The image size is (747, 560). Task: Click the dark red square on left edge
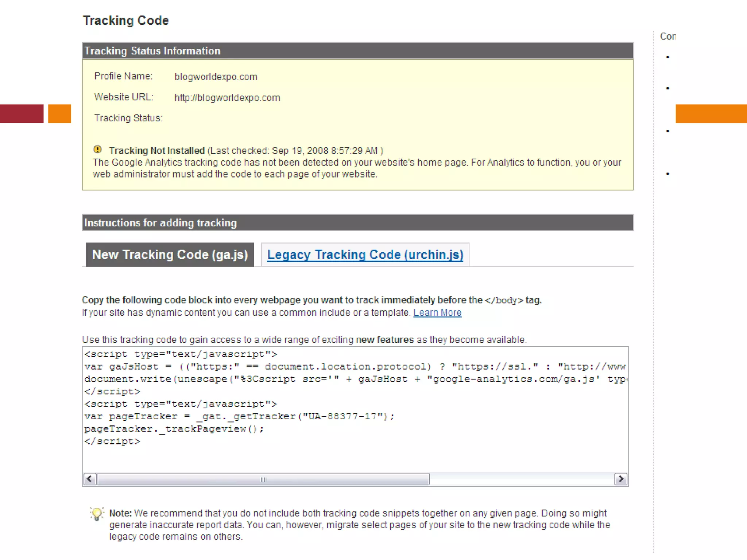pos(22,114)
